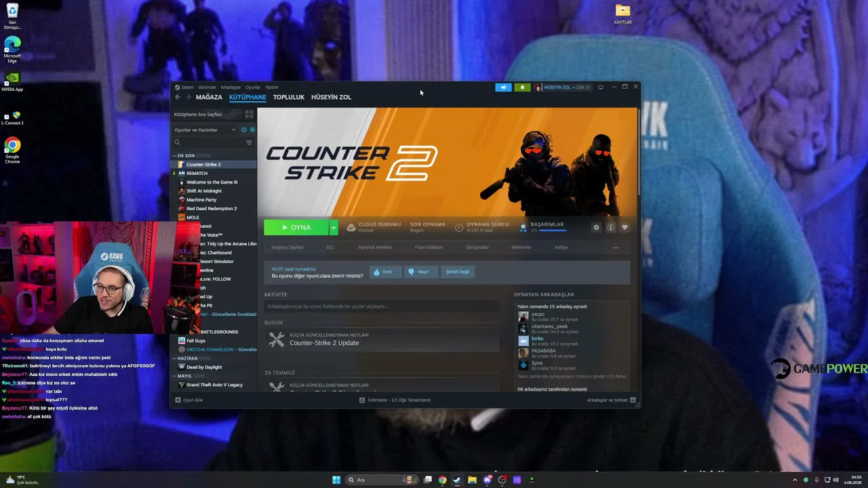Open Rehberler link
The width and height of the screenshot is (868, 488).
[x=521, y=247]
